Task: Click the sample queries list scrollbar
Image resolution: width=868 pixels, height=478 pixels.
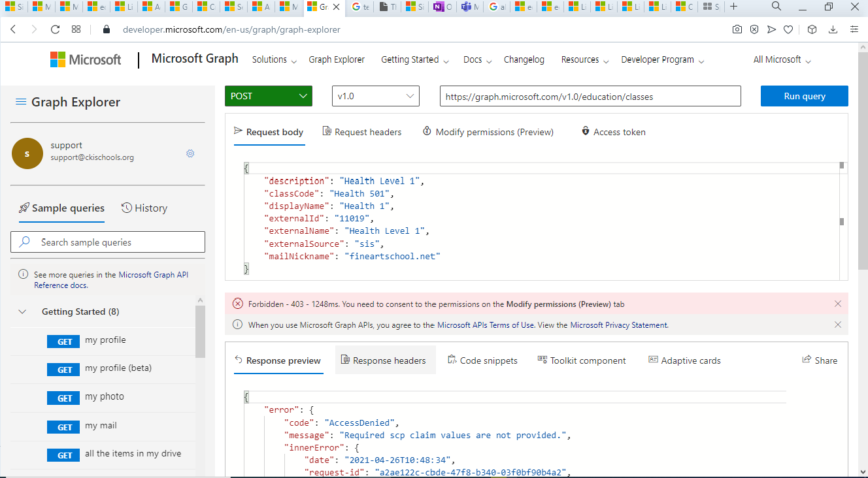Action: [x=200, y=331]
